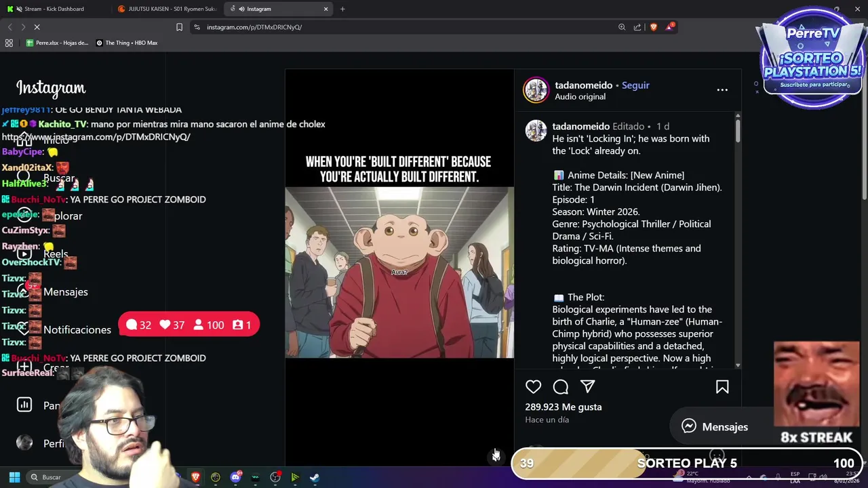Click the PerreTV Sorteo PlayStation 5 badge
868x488 pixels.
(x=813, y=58)
